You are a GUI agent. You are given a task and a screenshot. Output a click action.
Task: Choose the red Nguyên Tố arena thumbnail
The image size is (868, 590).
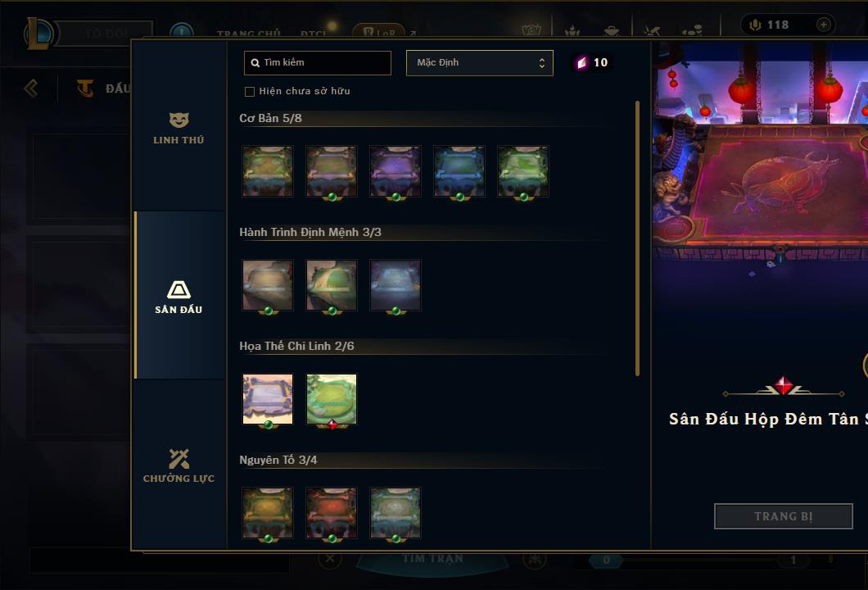(332, 513)
